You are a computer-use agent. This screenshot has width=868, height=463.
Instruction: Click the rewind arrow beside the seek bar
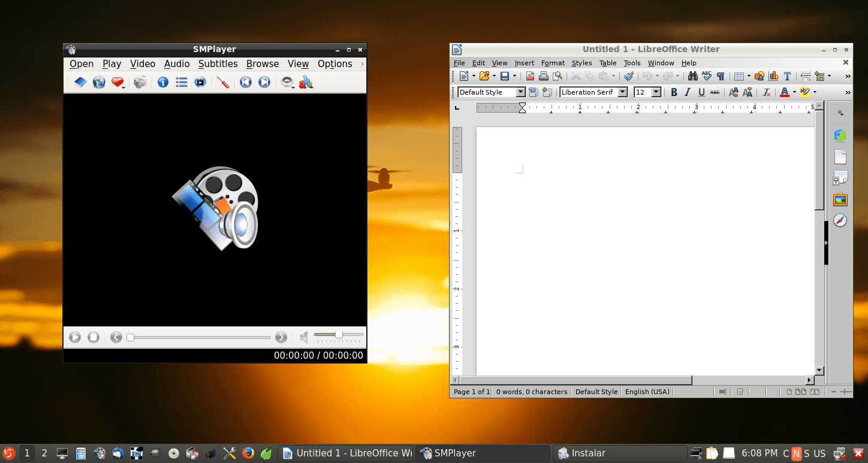click(116, 337)
